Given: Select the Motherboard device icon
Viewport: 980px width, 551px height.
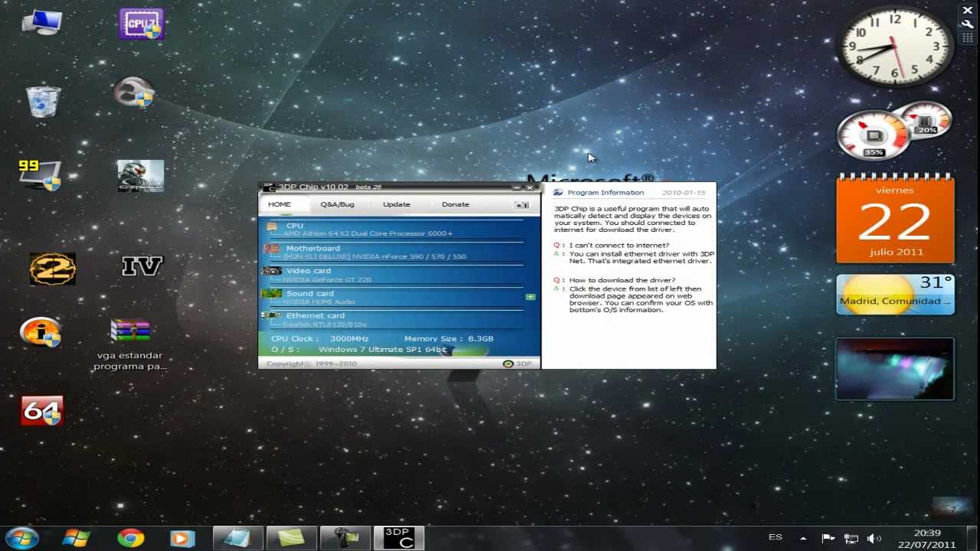Looking at the screenshot, I should (x=272, y=249).
